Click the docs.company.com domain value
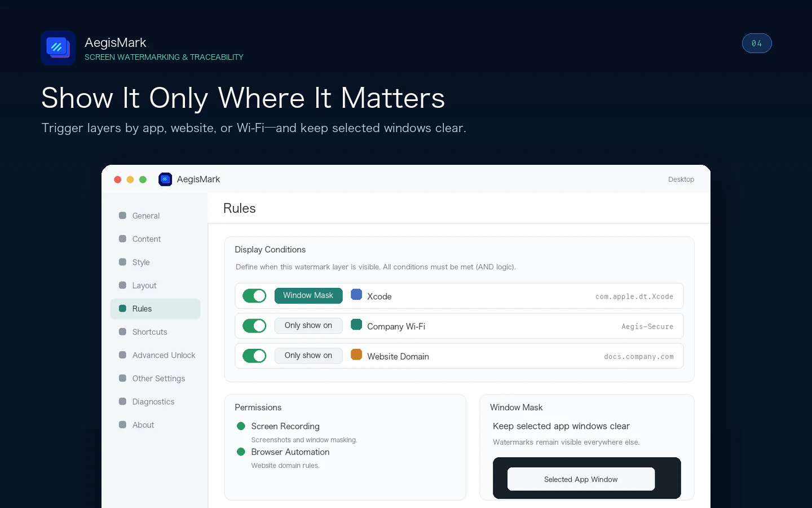 coord(639,357)
